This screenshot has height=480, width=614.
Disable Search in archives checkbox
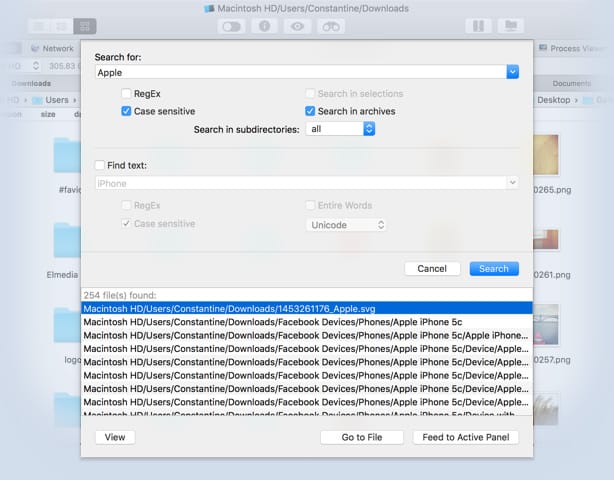coord(310,111)
